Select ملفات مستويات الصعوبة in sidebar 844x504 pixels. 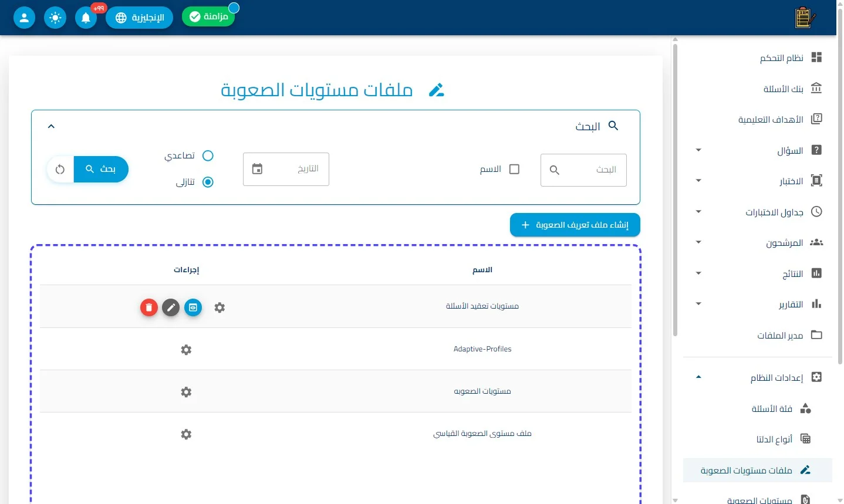point(758,470)
